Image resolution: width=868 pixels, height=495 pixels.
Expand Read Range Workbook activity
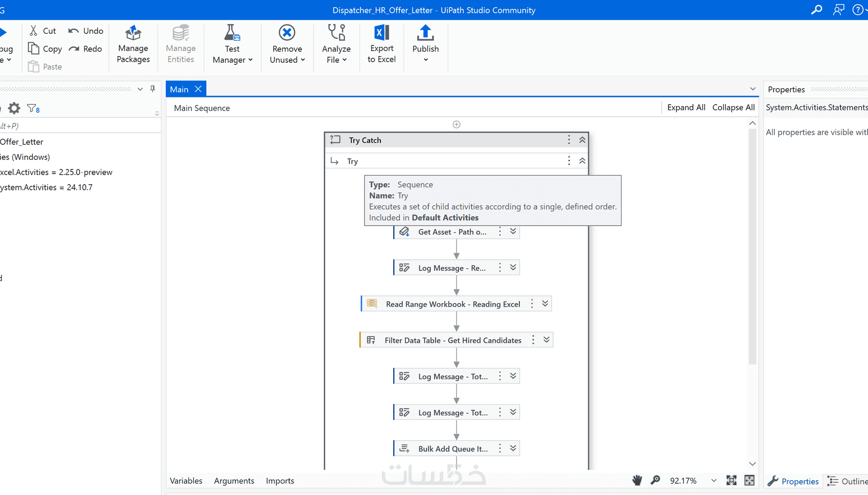tap(545, 304)
